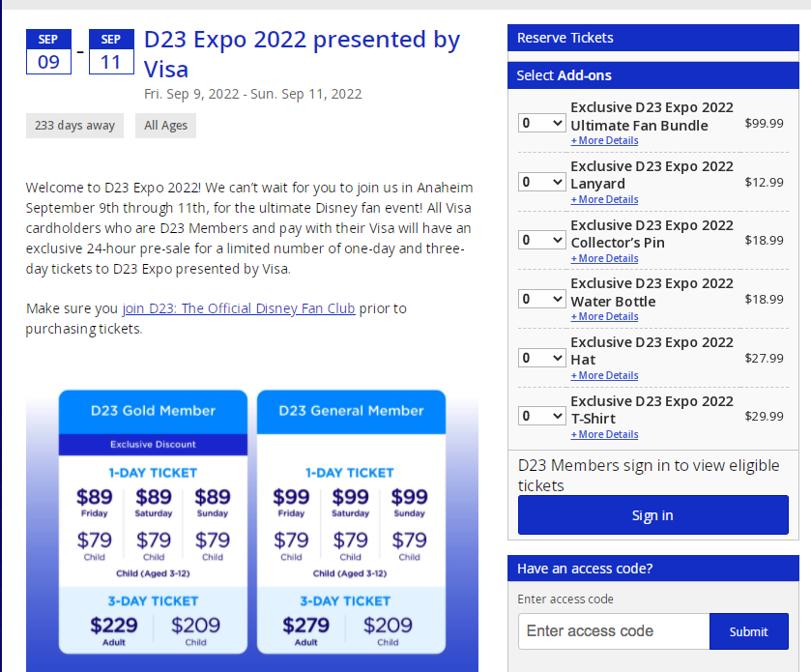
Task: Expand More Details for Lanyard
Action: point(604,199)
